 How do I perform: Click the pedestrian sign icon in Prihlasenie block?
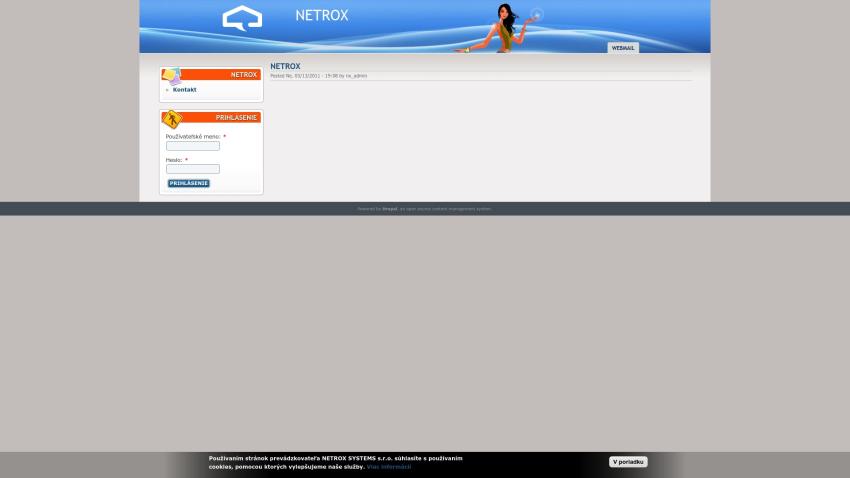(x=172, y=119)
